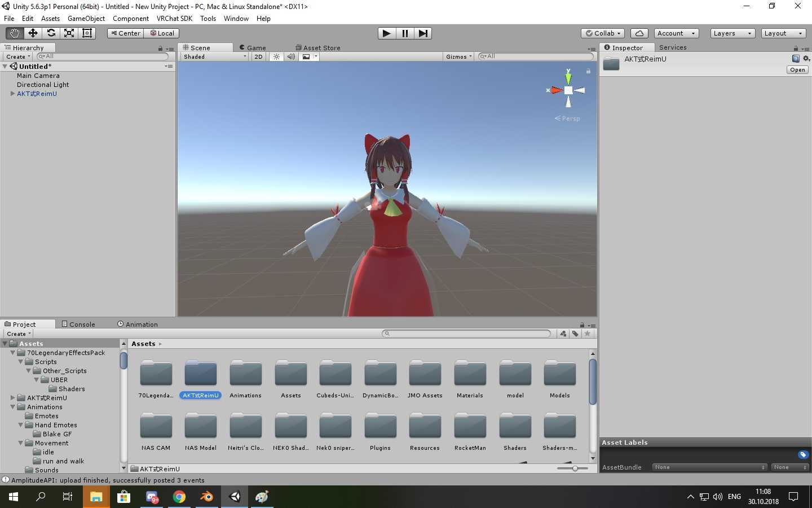Open the Shaded draw mode dropdown
The image size is (812, 508).
click(x=214, y=56)
